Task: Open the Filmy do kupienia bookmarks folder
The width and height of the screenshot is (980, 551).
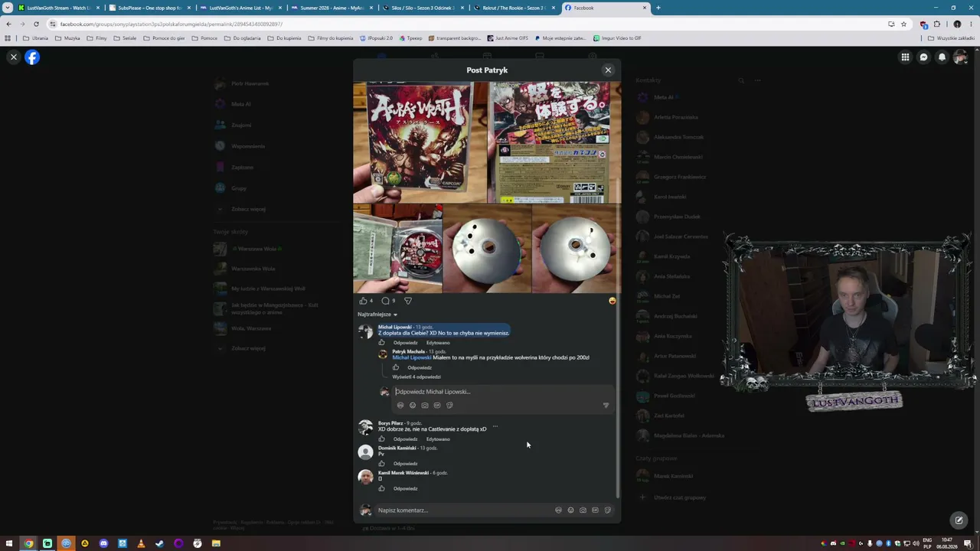Action: pyautogui.click(x=331, y=38)
